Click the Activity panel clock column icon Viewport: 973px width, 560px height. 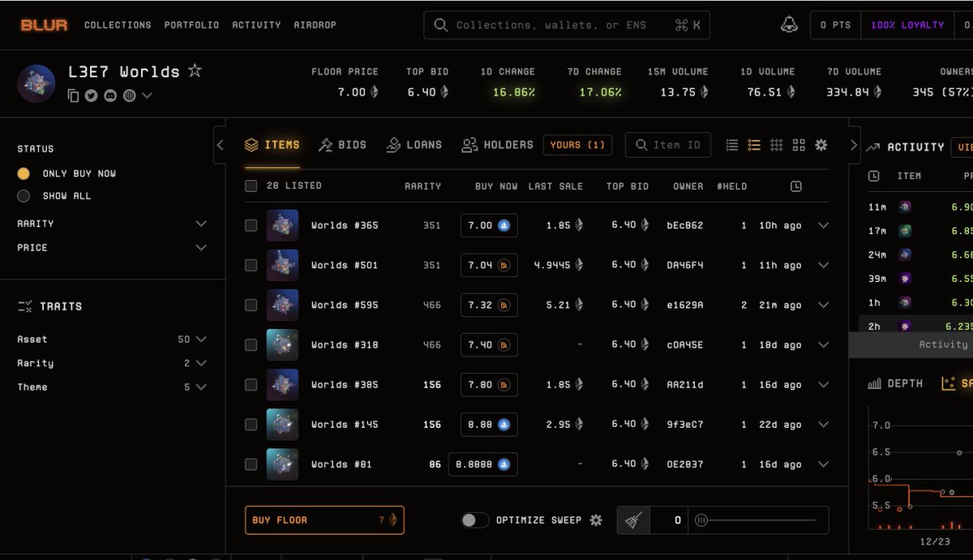tap(874, 176)
